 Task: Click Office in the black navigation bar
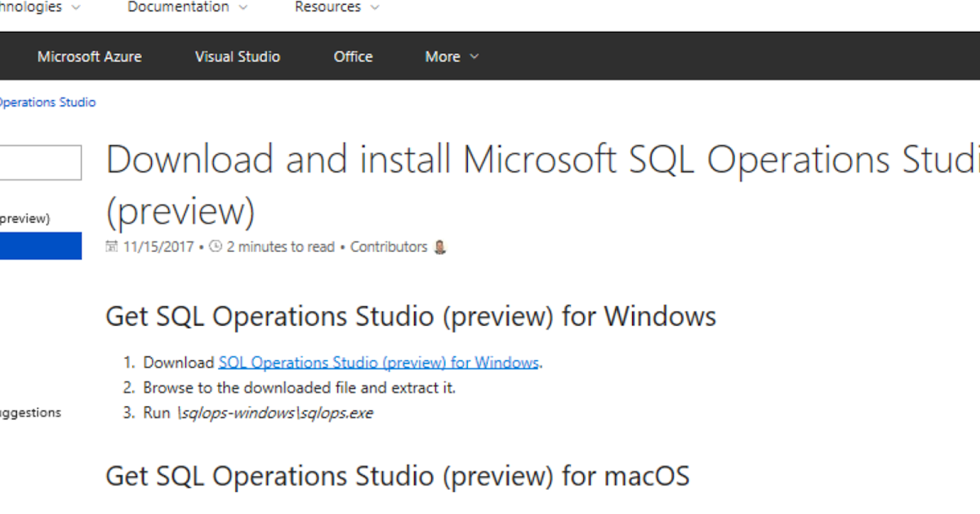pyautogui.click(x=353, y=55)
